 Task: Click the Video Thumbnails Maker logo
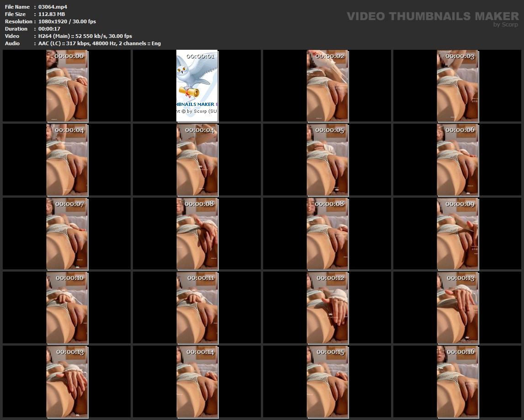point(432,17)
